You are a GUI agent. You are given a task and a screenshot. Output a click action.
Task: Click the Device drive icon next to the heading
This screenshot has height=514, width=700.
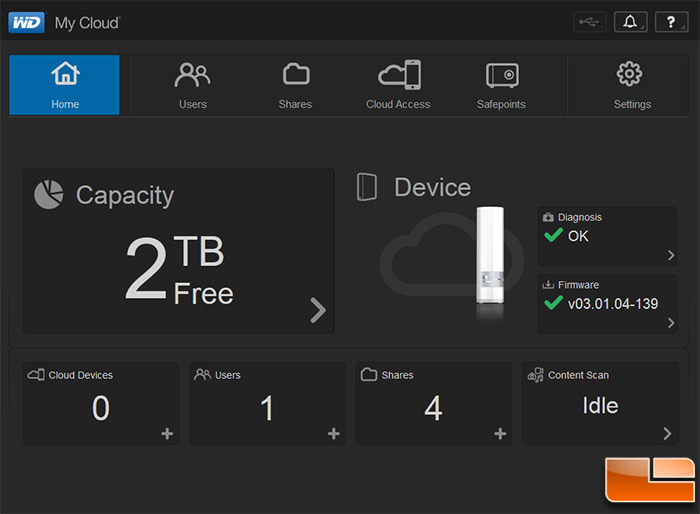tap(367, 187)
